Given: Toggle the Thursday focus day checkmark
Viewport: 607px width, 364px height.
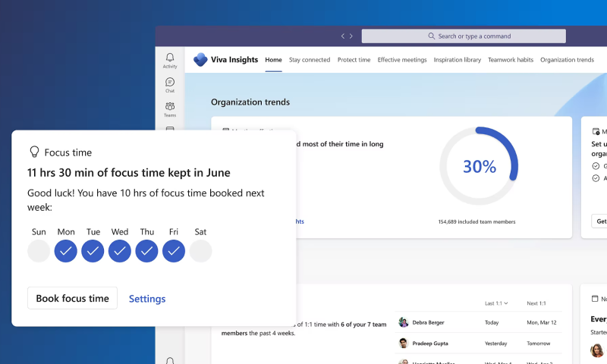Looking at the screenshot, I should (146, 251).
